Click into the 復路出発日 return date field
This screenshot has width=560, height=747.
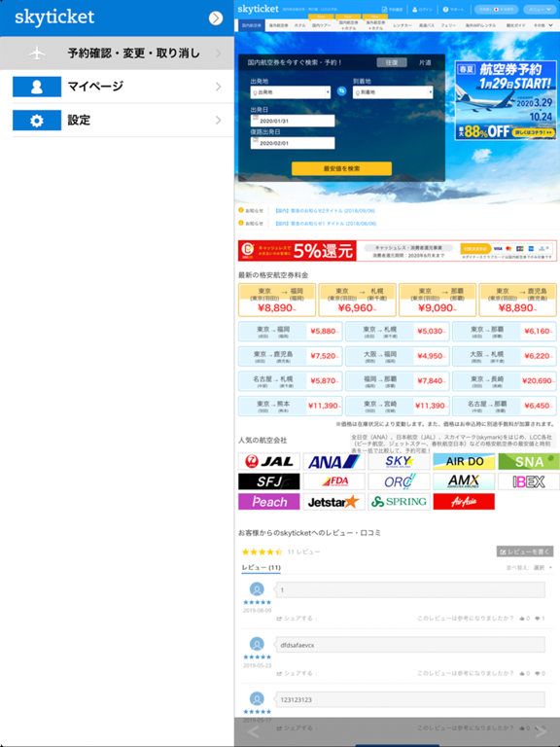point(293,143)
